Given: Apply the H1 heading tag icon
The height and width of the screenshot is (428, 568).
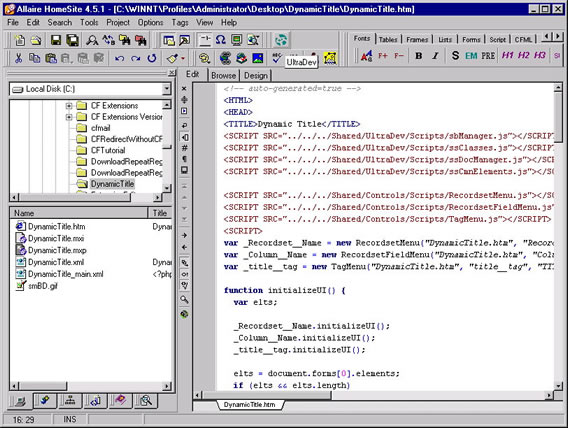Looking at the screenshot, I should tap(507, 55).
